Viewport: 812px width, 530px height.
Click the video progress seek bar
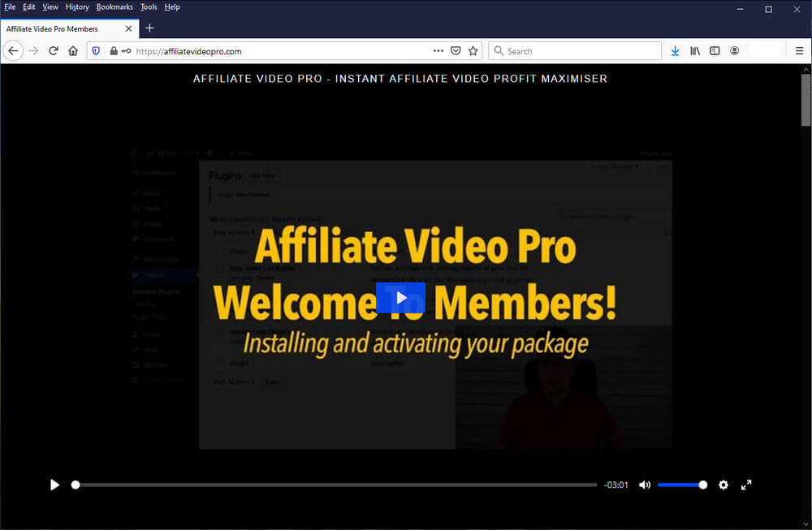coord(335,485)
